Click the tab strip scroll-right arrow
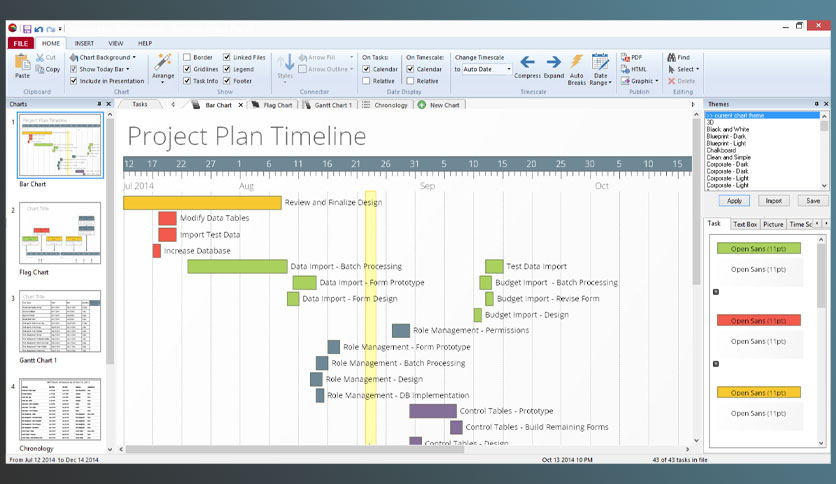 click(693, 104)
